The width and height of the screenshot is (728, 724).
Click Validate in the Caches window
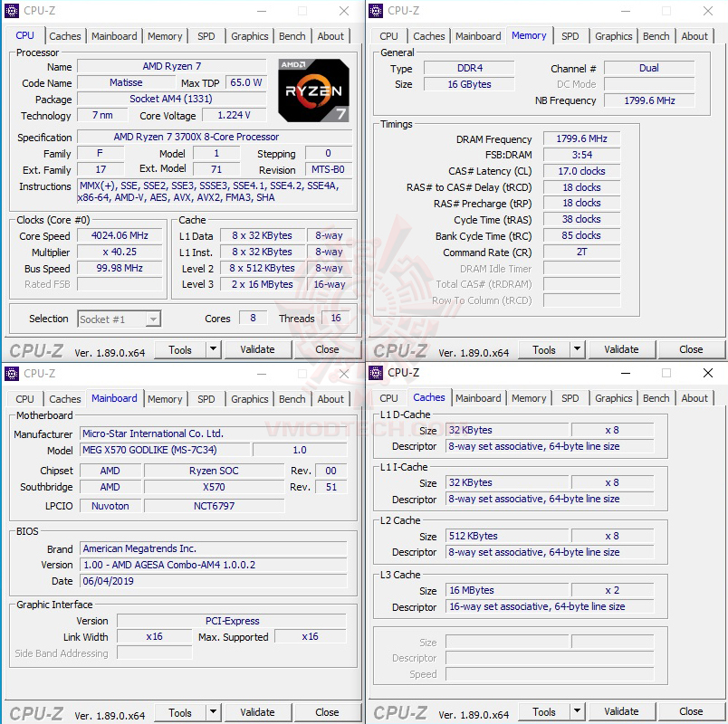click(x=622, y=711)
